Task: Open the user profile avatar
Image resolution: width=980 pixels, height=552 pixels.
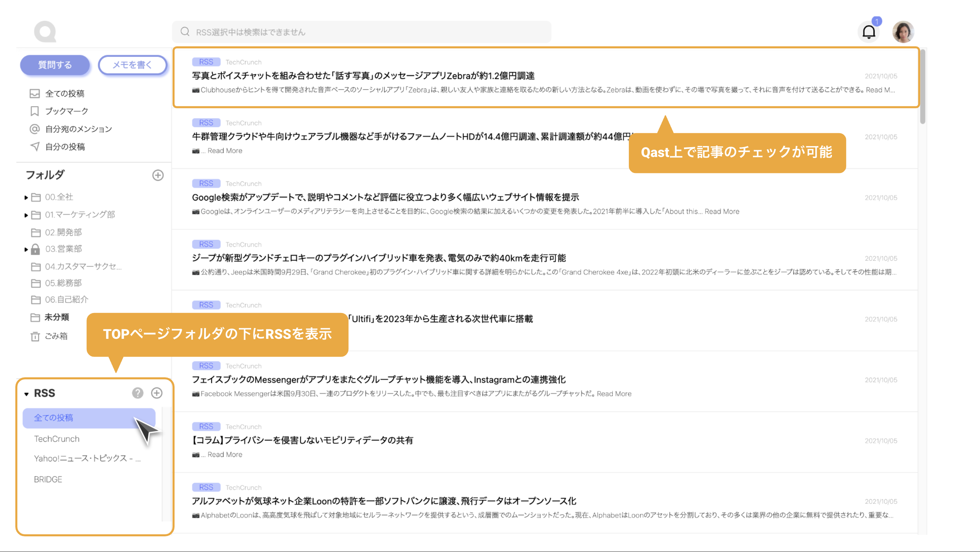Action: [903, 32]
